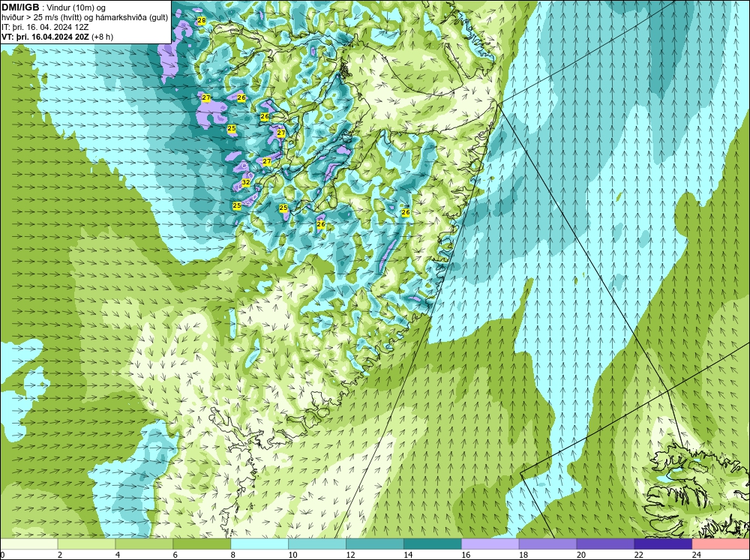750x560 pixels.
Task: Click the scale value 4 under the color bar
Action: [118, 555]
